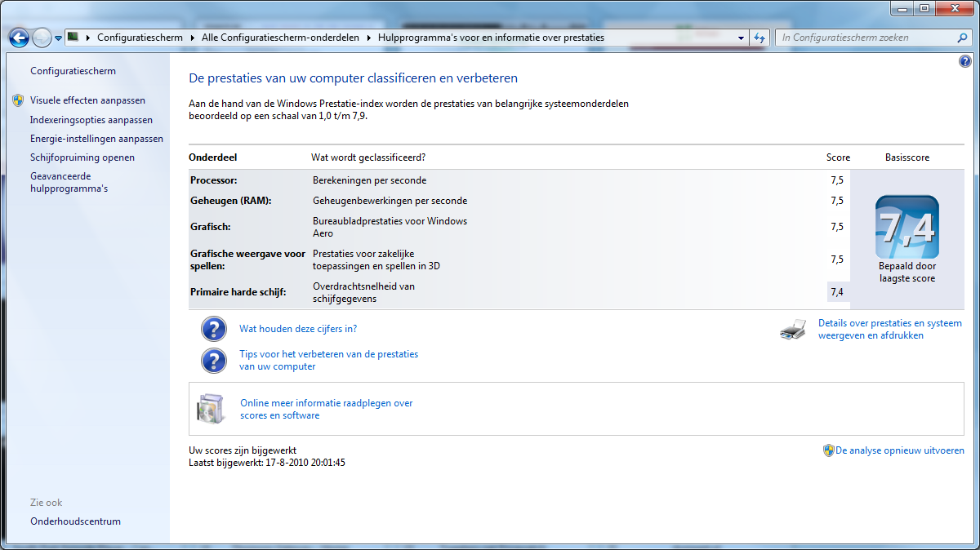This screenshot has width=980, height=550.
Task: Open Visuele effecten aanpassen
Action: coord(87,100)
